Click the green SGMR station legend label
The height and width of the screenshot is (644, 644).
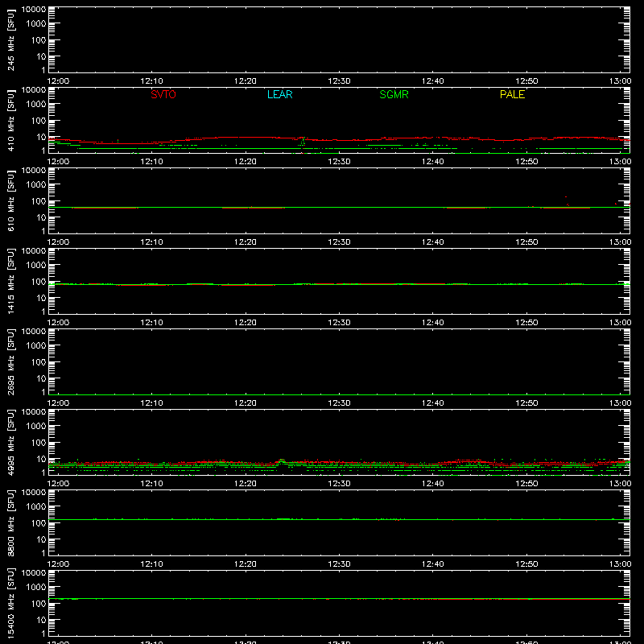point(394,94)
